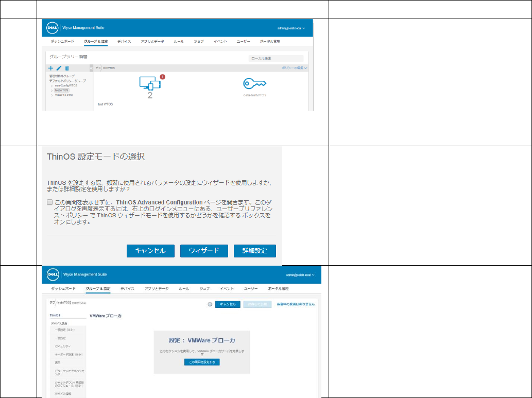Viewport: 532px width, 398px height.
Task: Open the 保留中の変更はありません link
Action: [296, 304]
